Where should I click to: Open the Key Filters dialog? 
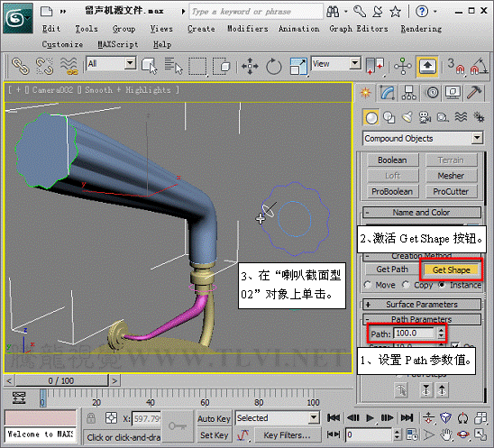pos(287,435)
